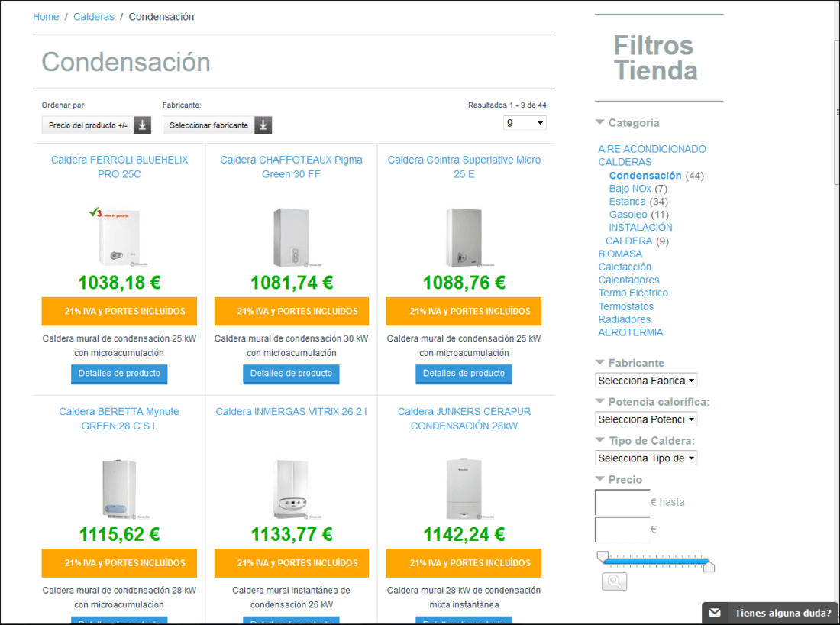
Task: Select Condensación subcategory in sidebar
Action: 645,175
